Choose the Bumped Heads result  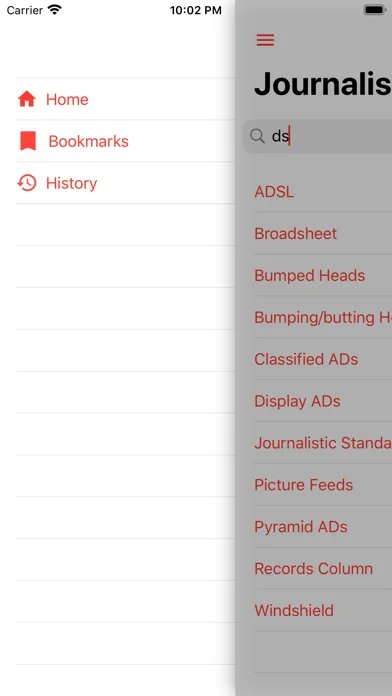pyautogui.click(x=323, y=275)
